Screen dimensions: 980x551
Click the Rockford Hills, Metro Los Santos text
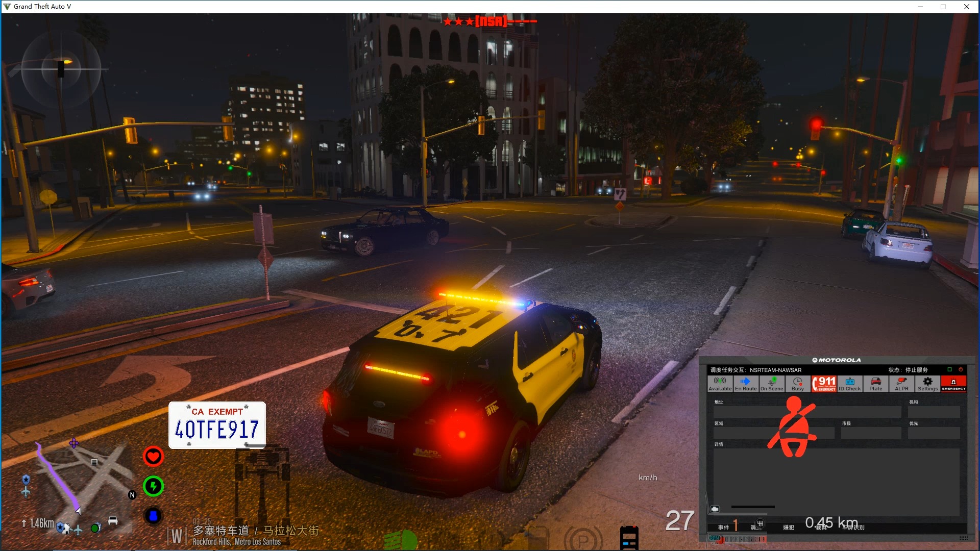[x=237, y=542]
